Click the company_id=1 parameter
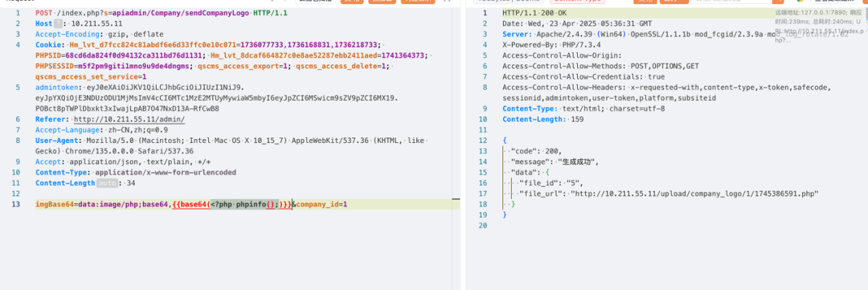 321,204
